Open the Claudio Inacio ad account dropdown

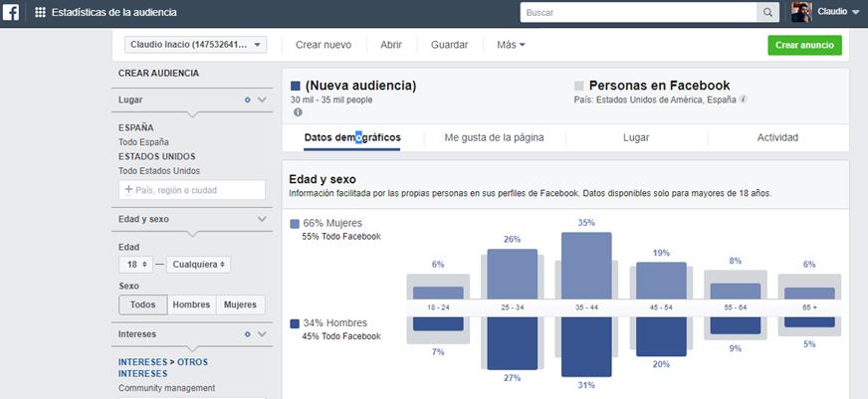click(x=195, y=45)
